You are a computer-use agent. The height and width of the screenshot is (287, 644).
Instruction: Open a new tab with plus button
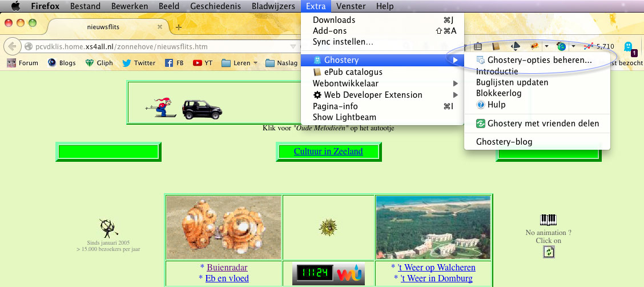click(x=179, y=27)
